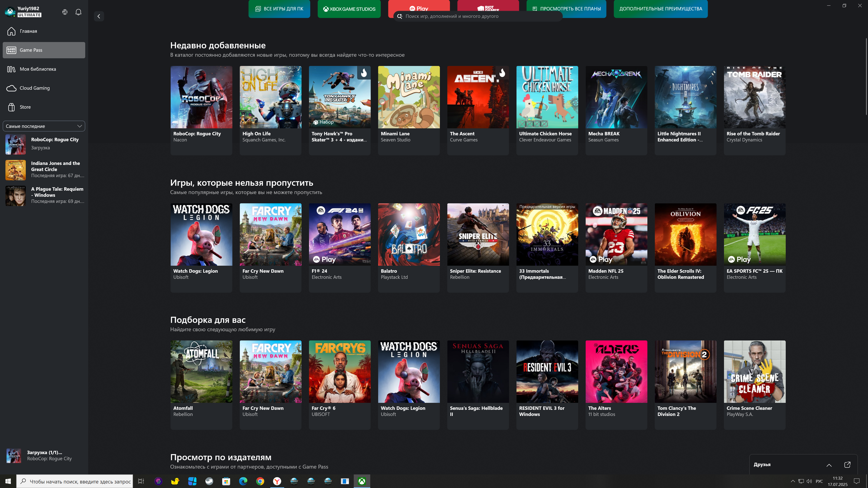
Task: Open Windows notification center icon
Action: 857,481
